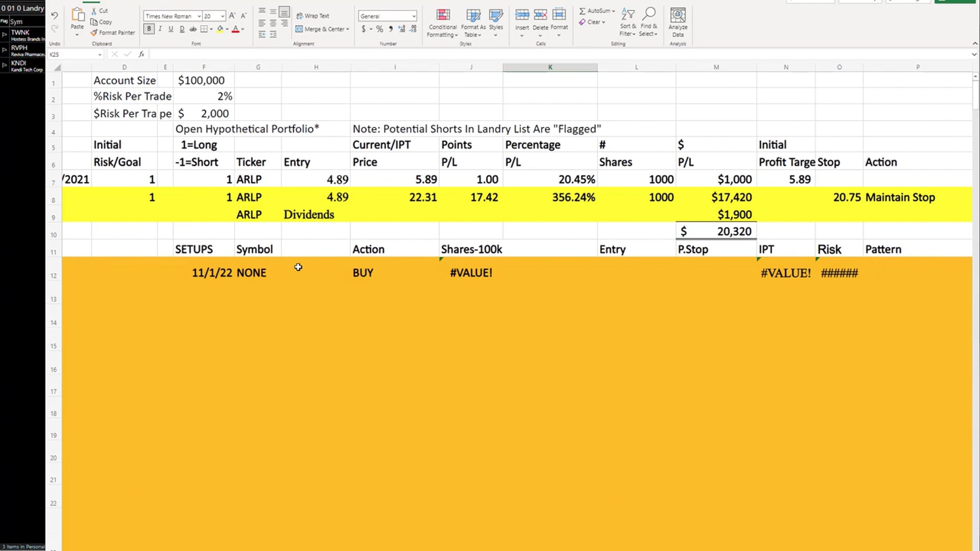Image resolution: width=980 pixels, height=551 pixels.
Task: Apply percent style to cells
Action: click(x=380, y=29)
